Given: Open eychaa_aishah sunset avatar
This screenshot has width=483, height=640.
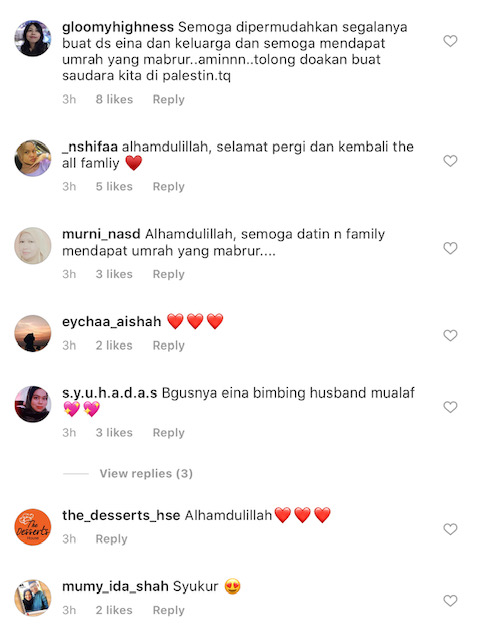Looking at the screenshot, I should tap(33, 333).
